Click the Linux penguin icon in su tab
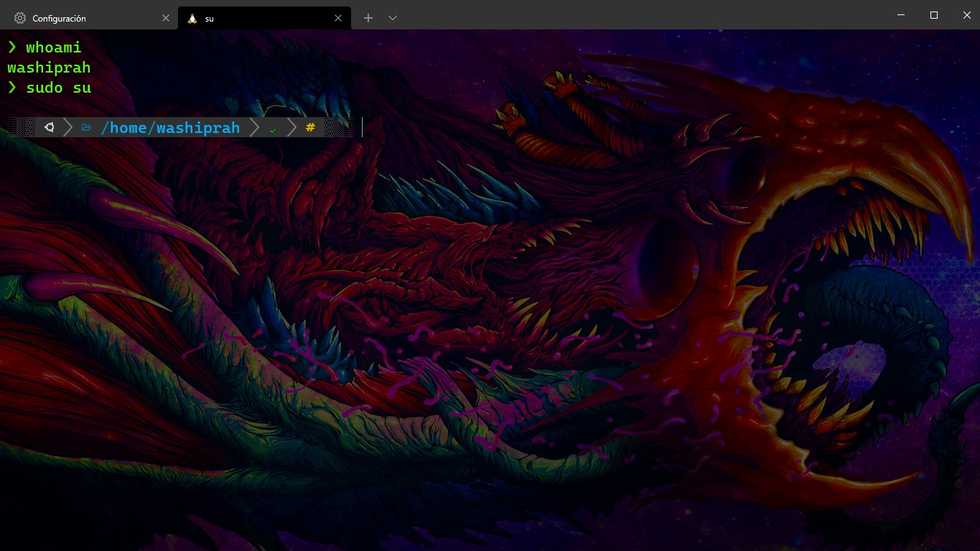The width and height of the screenshot is (980, 551). point(192,18)
